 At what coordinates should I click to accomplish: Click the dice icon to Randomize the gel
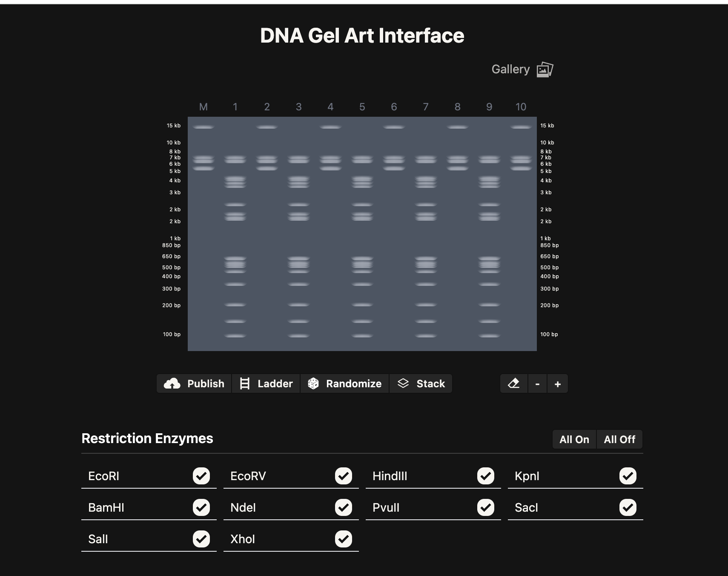pos(314,383)
